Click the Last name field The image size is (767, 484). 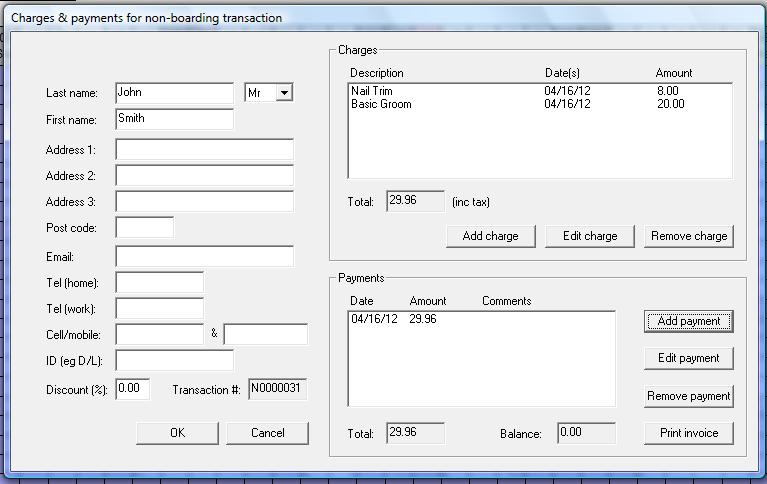pos(174,93)
